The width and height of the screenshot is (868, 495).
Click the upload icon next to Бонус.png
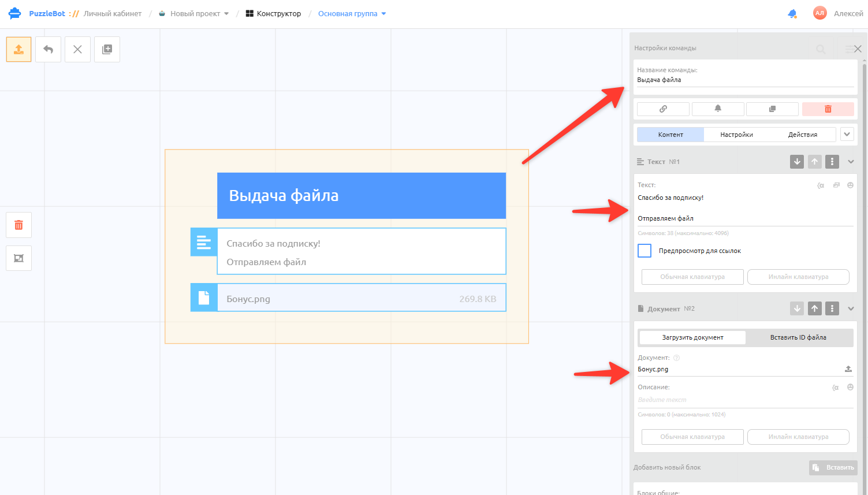tap(848, 369)
